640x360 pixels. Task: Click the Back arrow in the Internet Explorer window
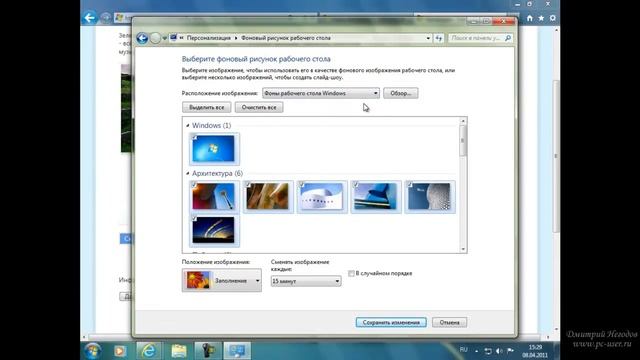coord(89,18)
